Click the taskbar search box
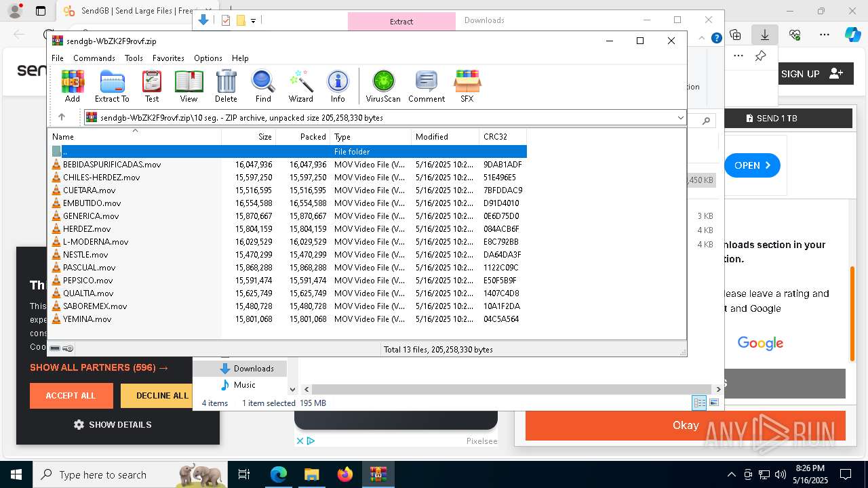 pos(132,474)
